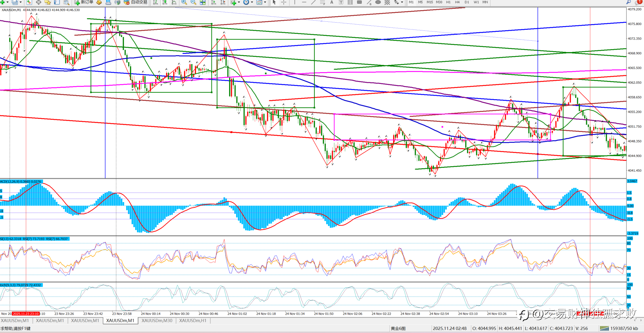Zoom in on the chart
The width and height of the screenshot is (644, 333).
(x=184, y=2)
